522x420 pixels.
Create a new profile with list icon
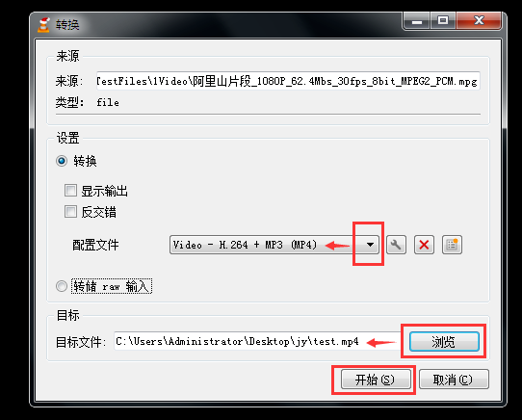click(452, 245)
